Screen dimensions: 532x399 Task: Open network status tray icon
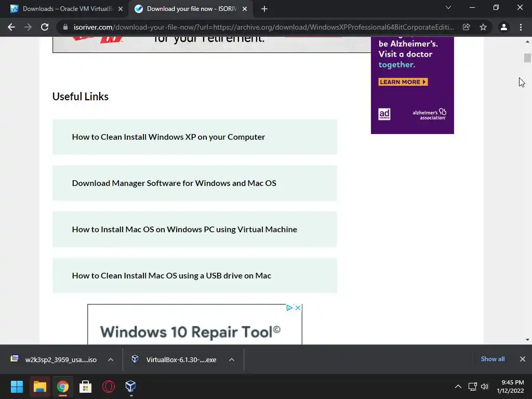(473, 387)
